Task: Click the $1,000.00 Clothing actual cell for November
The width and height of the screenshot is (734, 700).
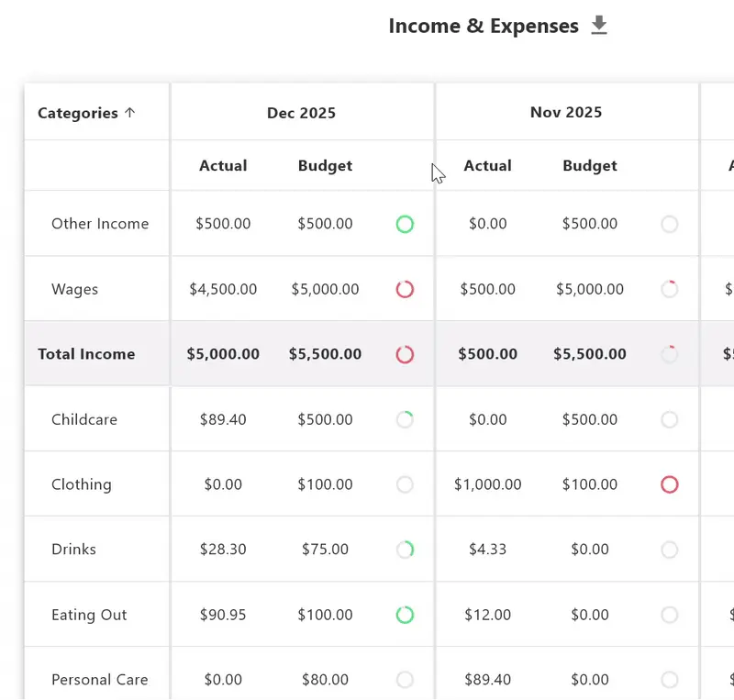Action: [x=487, y=484]
